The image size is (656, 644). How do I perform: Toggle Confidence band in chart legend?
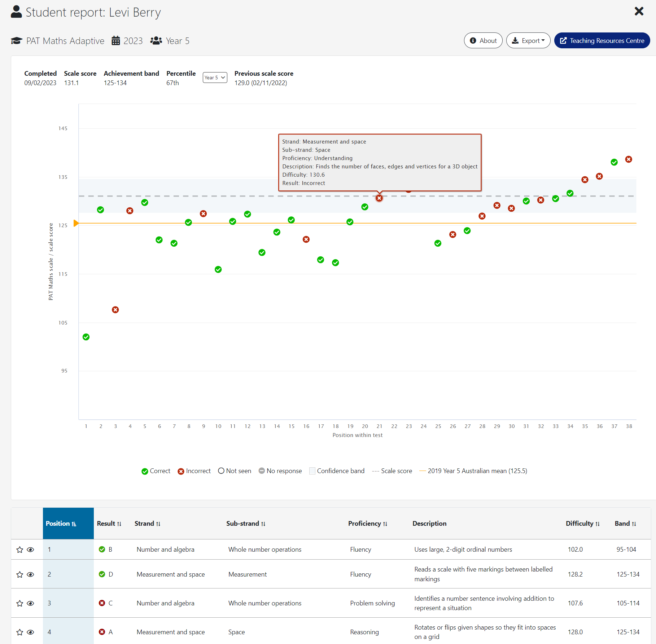tap(337, 471)
